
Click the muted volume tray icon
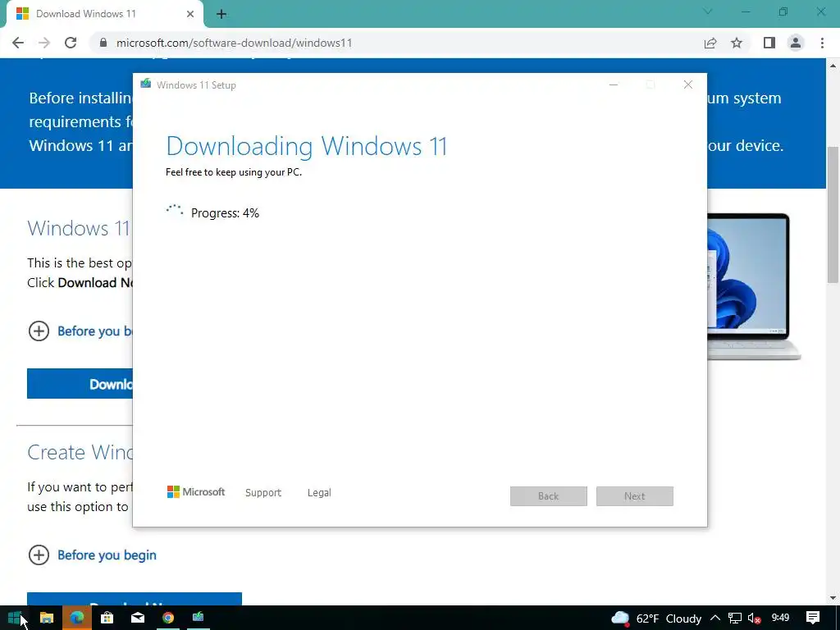755,619
